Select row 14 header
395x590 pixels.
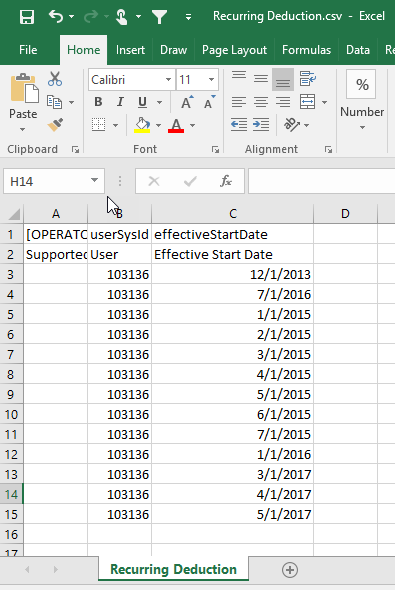11,494
